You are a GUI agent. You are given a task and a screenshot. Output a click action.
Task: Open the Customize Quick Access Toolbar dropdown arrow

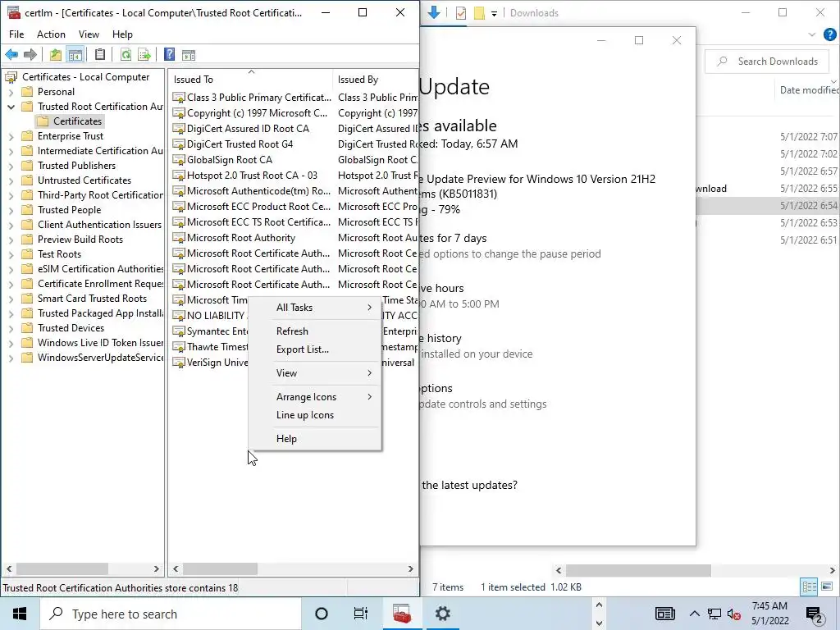tap(494, 13)
